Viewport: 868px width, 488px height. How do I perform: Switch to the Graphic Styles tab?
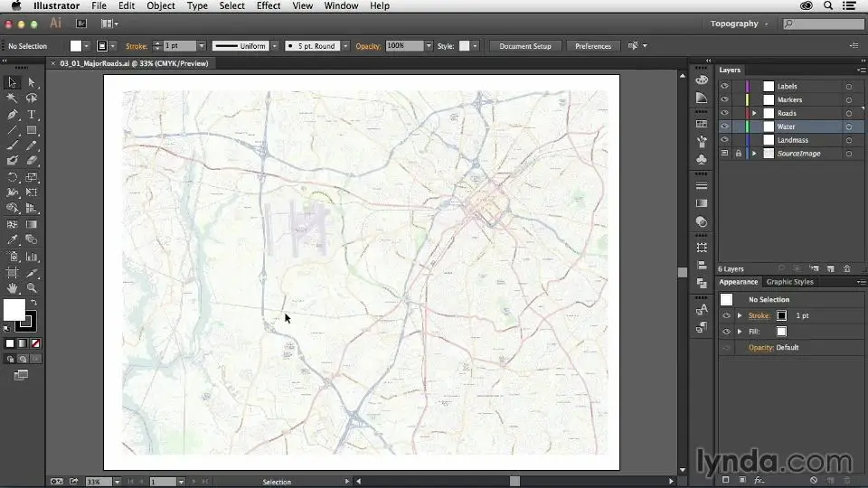point(789,282)
